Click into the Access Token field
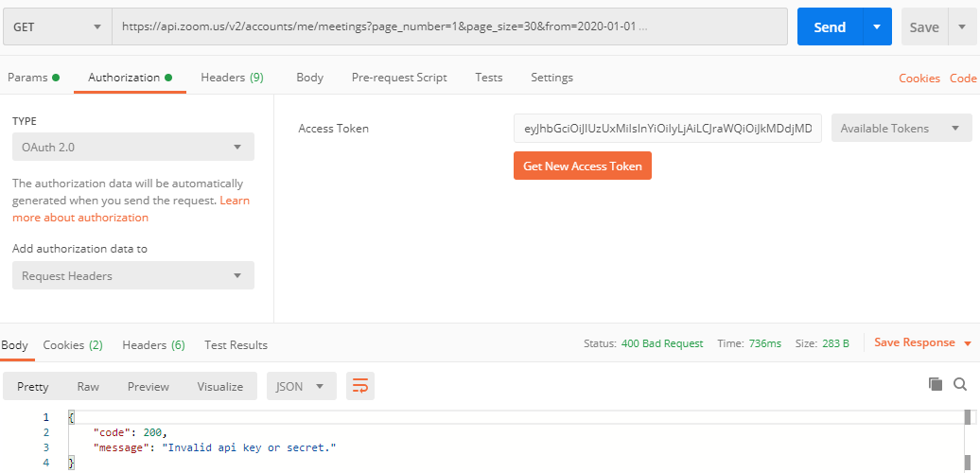This screenshot has height=473, width=980. pos(668,128)
